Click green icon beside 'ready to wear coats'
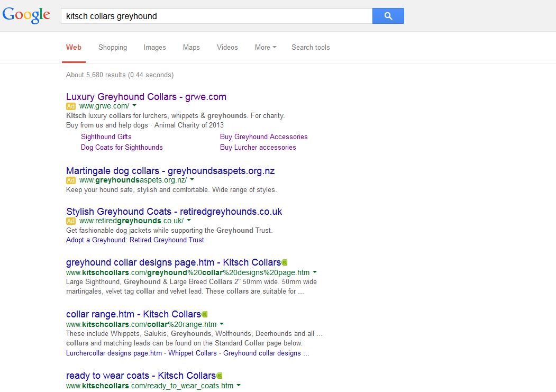 click(220, 376)
